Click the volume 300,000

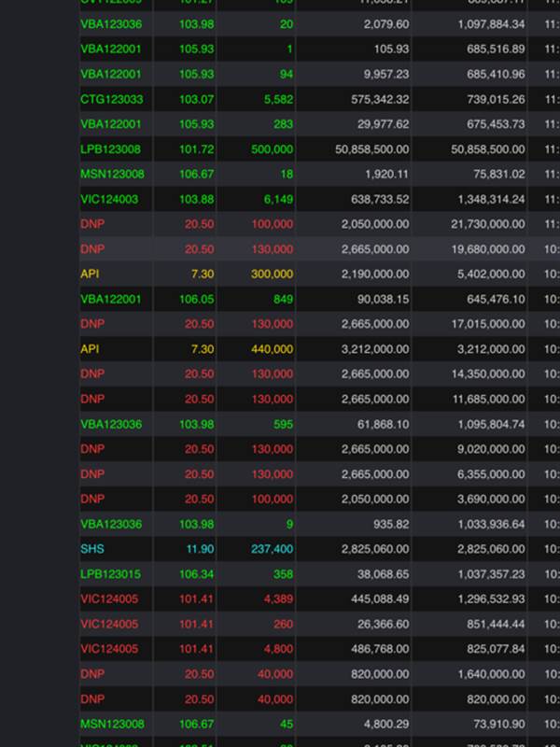[273, 274]
